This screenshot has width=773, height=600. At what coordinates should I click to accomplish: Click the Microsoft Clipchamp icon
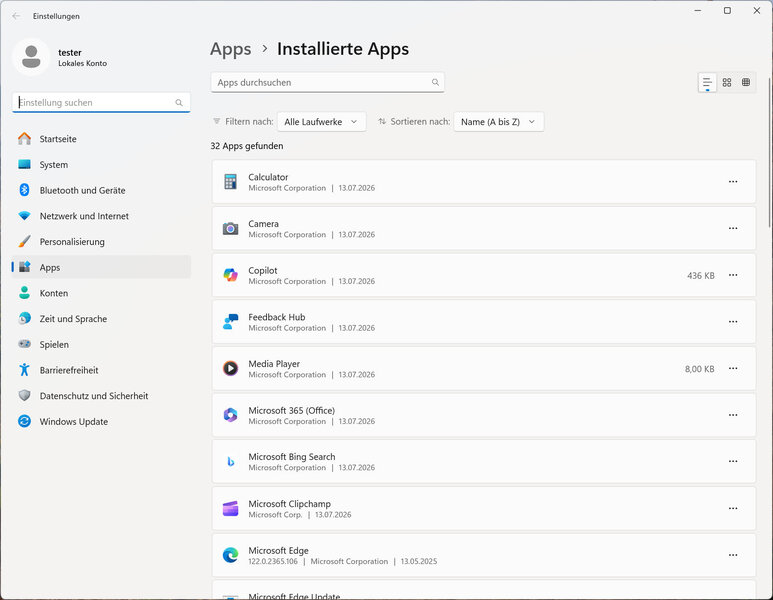(x=230, y=508)
